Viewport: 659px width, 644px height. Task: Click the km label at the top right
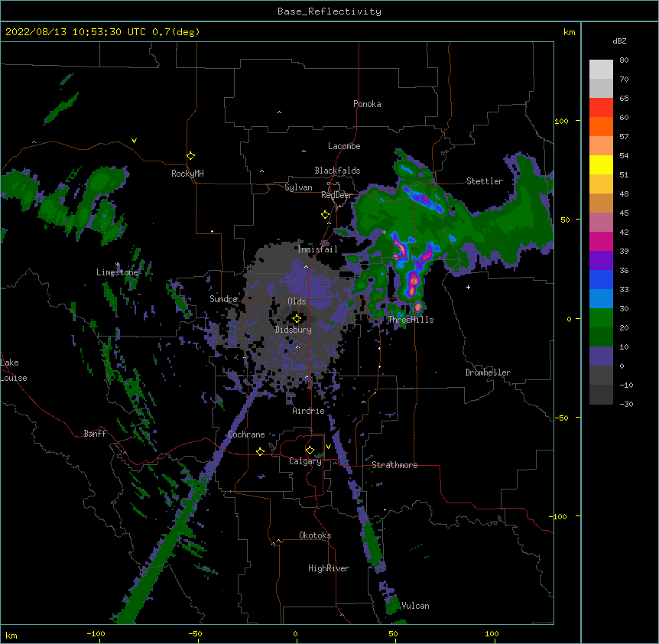point(570,32)
